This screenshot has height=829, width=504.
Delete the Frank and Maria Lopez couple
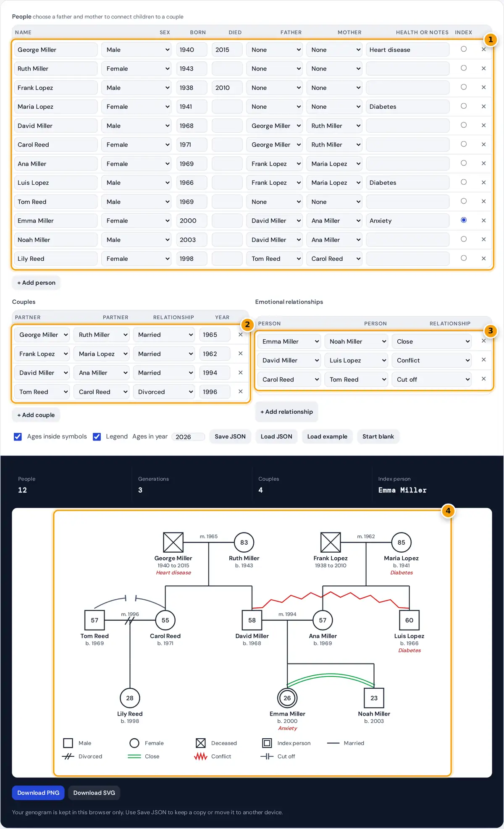tap(240, 354)
